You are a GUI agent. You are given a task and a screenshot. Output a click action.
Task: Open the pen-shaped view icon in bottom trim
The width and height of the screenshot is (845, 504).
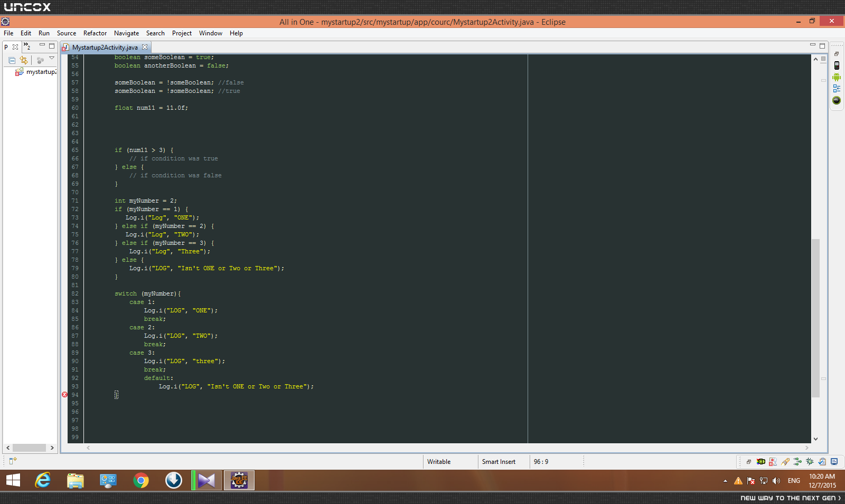[x=785, y=462]
